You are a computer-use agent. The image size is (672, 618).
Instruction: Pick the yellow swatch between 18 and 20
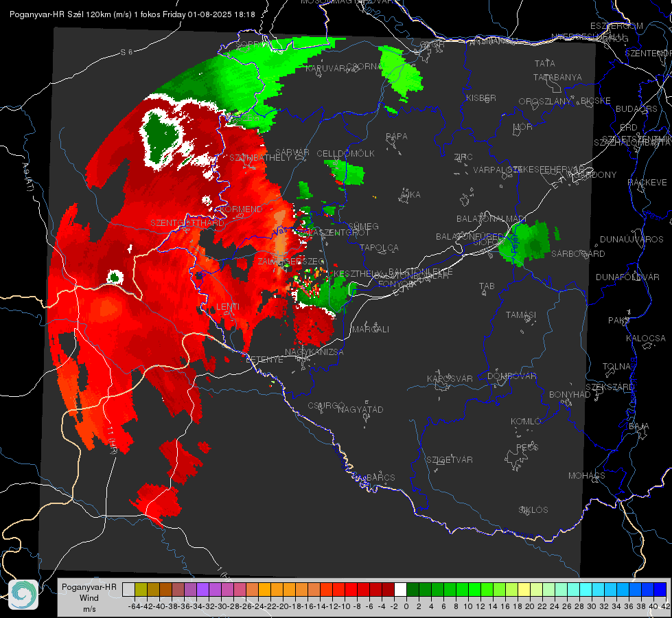(x=524, y=590)
